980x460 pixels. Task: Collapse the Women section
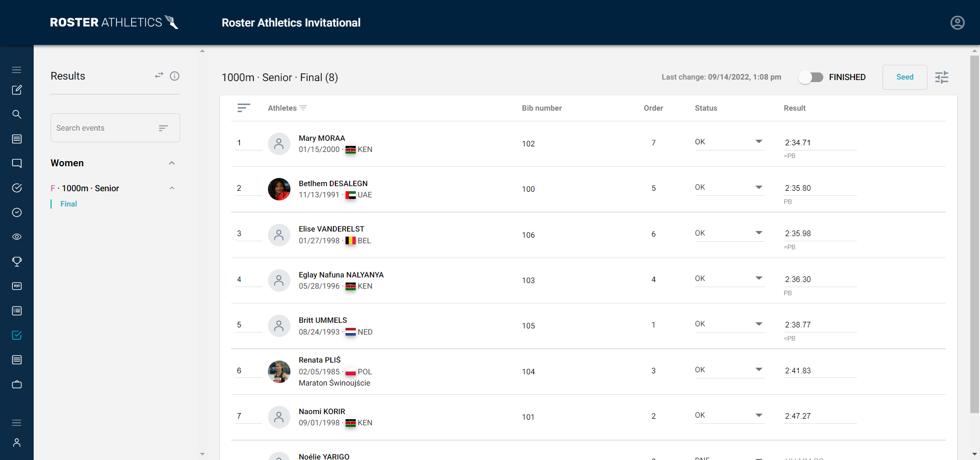172,163
